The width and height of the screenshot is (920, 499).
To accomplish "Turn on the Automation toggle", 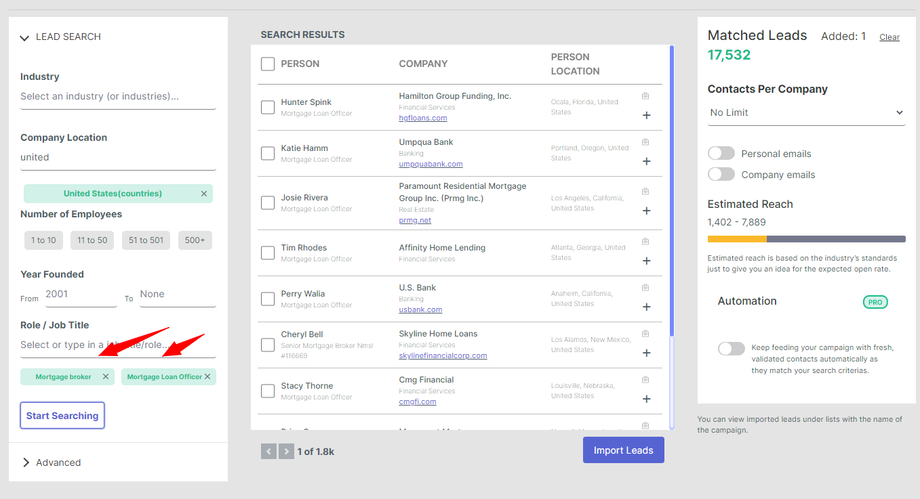I will [x=731, y=349].
